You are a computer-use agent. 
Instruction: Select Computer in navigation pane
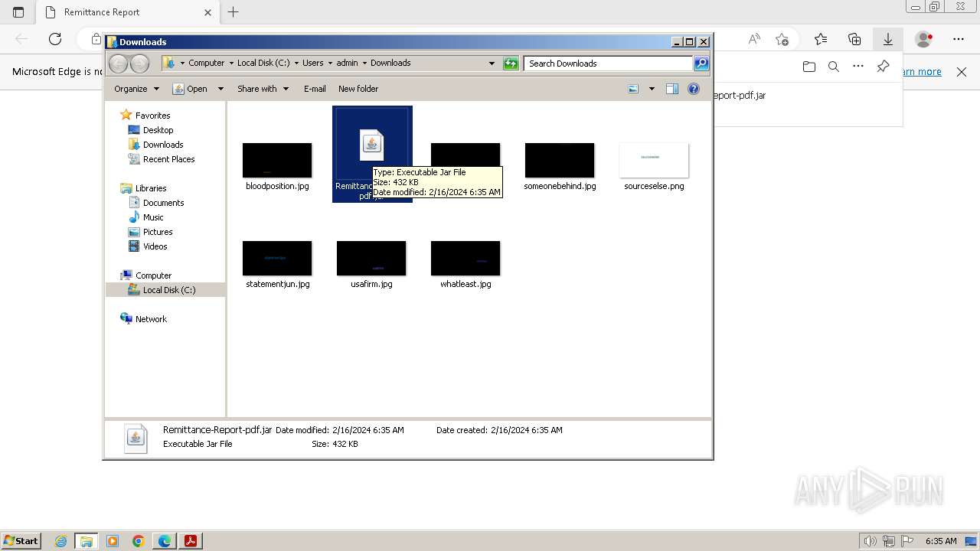point(153,275)
